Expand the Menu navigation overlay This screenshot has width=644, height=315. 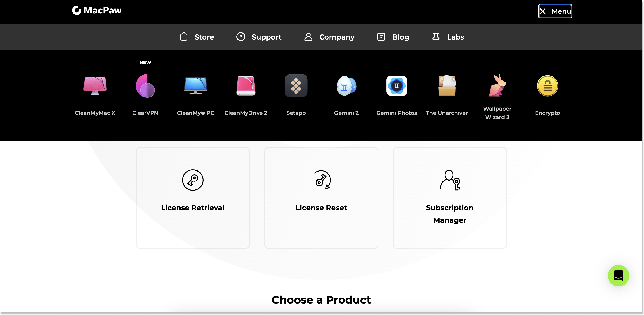pyautogui.click(x=555, y=11)
